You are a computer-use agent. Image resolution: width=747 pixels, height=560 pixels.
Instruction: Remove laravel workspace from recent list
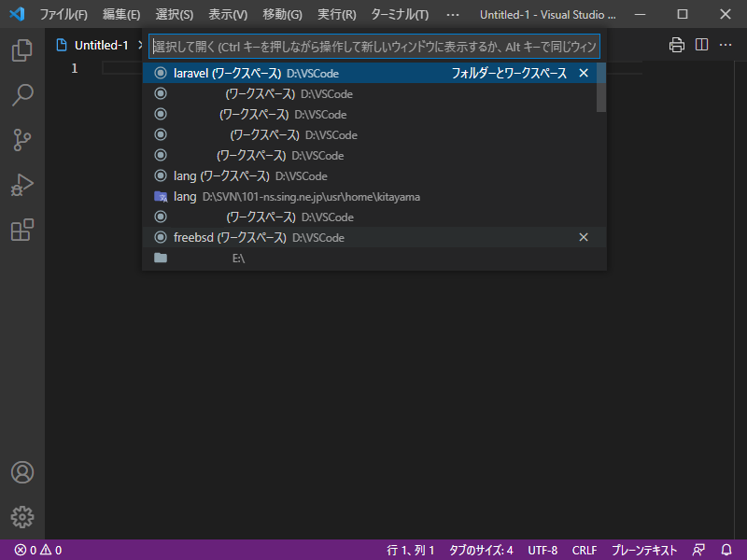tap(584, 73)
